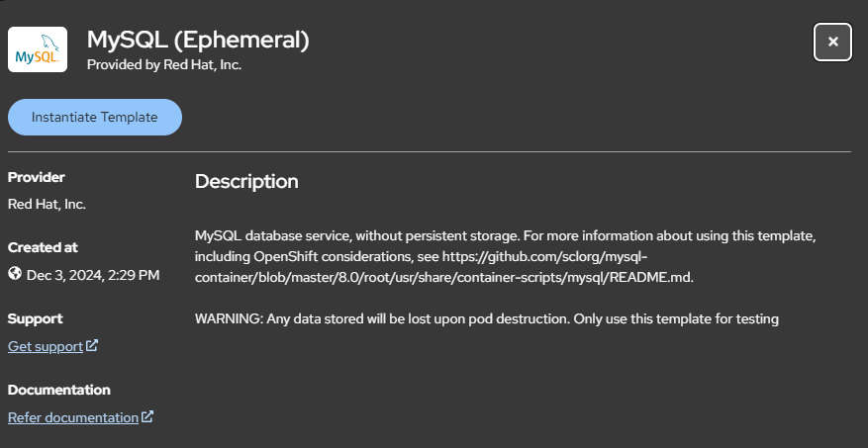
Task: Click the github.com/sclorg/mysql-container URL text
Action: click(x=444, y=268)
